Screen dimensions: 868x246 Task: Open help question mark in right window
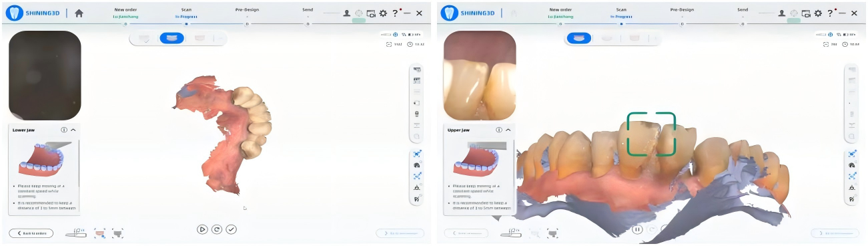830,13
